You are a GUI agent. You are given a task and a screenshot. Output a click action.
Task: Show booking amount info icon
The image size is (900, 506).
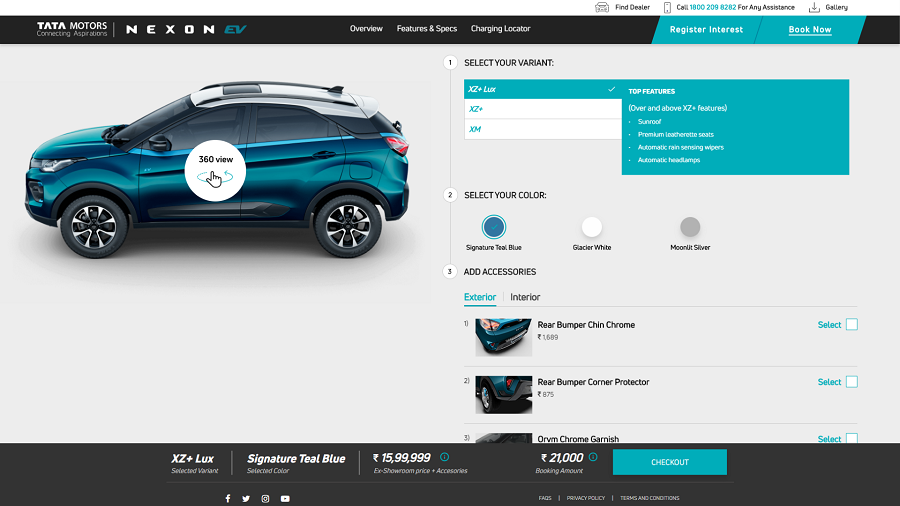click(x=593, y=457)
